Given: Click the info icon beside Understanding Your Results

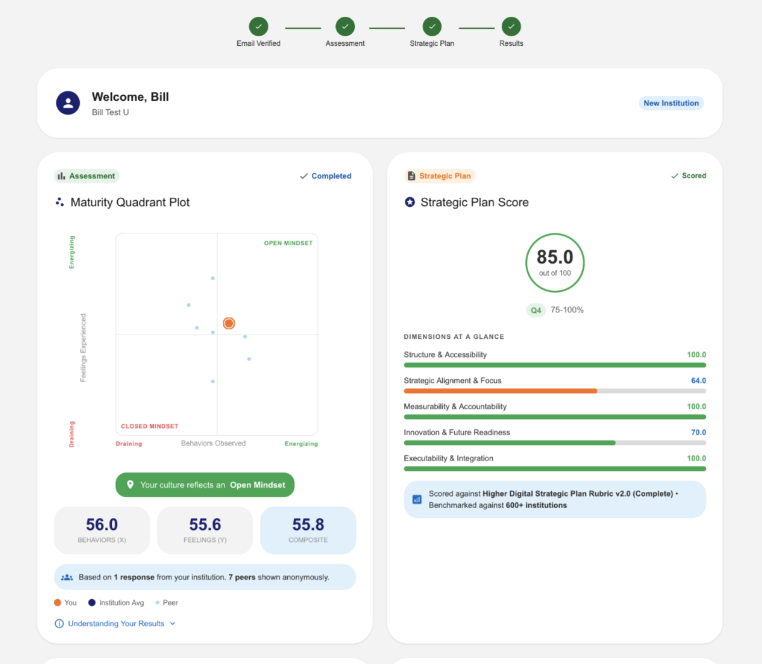Looking at the screenshot, I should [x=59, y=624].
